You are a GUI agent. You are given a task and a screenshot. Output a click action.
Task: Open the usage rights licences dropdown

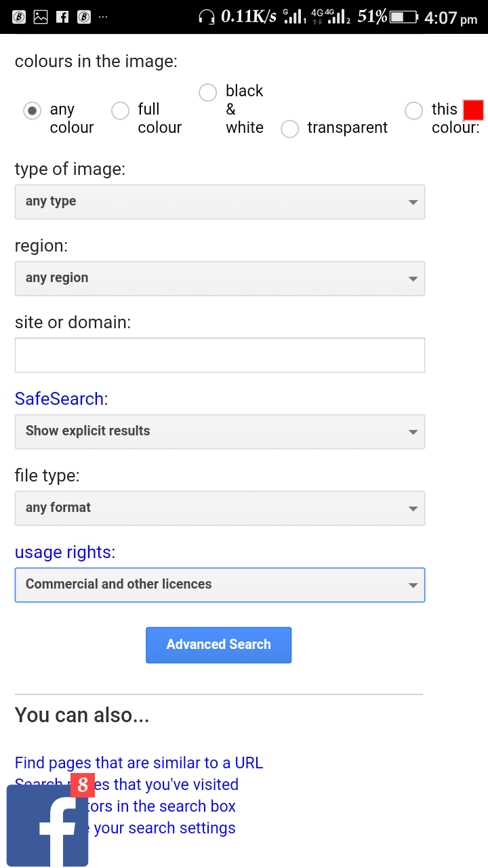click(220, 585)
